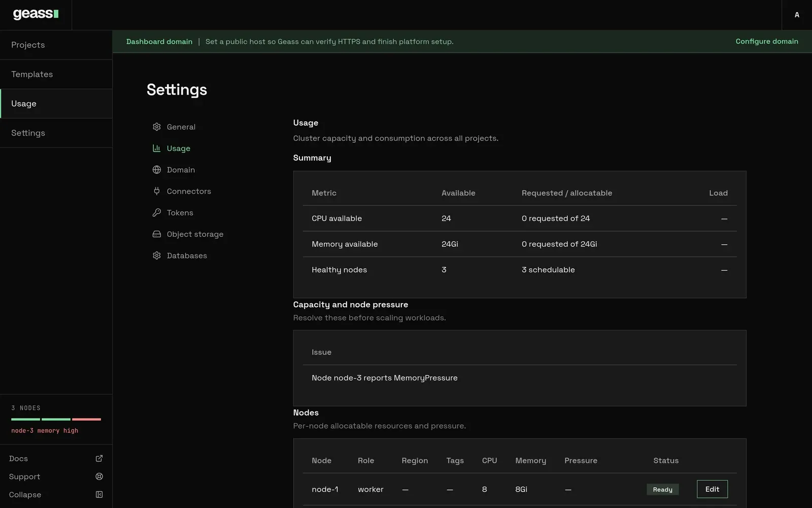Click the Pressure column header

(581, 461)
